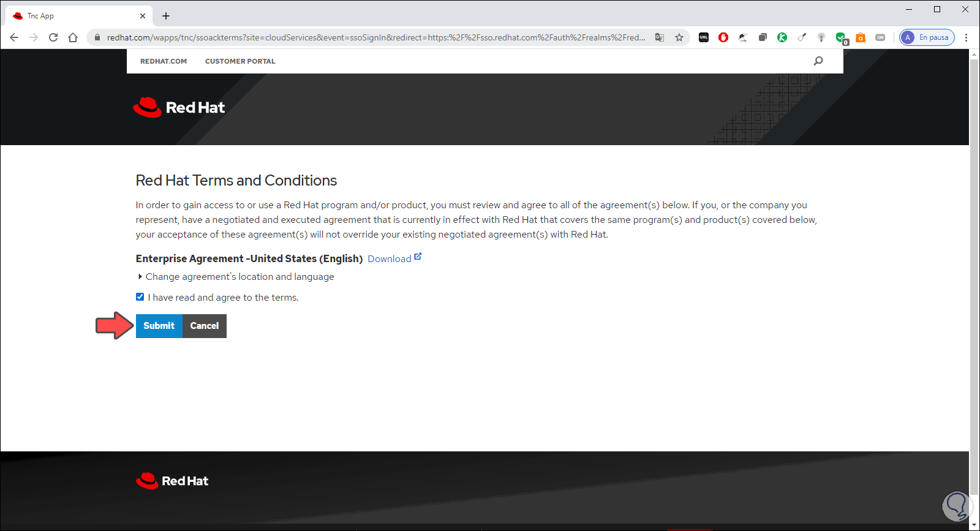Click the address bar URL

click(x=376, y=37)
